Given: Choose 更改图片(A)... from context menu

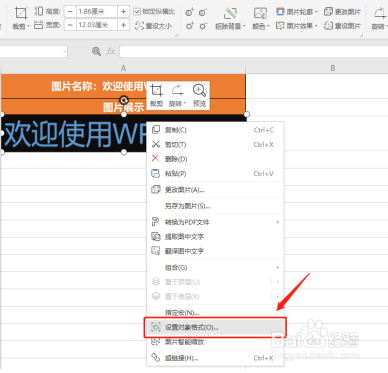Looking at the screenshot, I should tap(215, 190).
